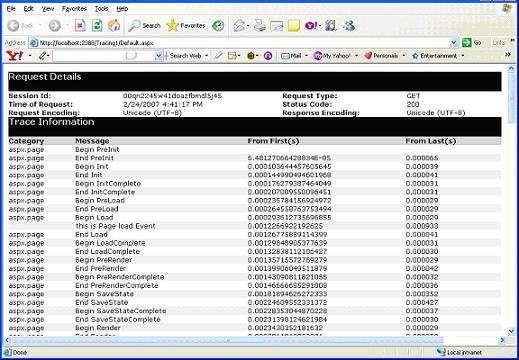Click the Yahoo toolbar pencil settings icon
519x360 pixels.
(x=42, y=56)
